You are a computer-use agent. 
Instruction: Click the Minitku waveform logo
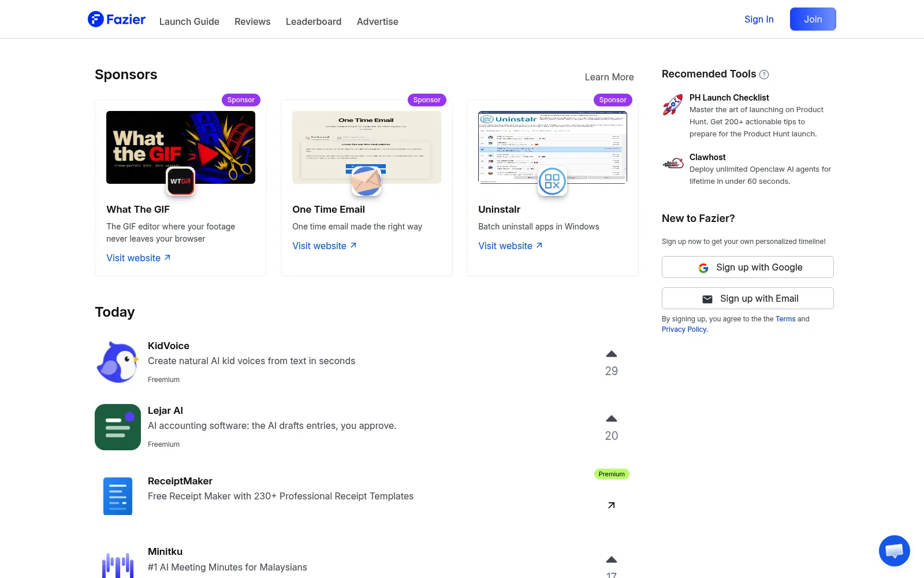pyautogui.click(x=118, y=565)
